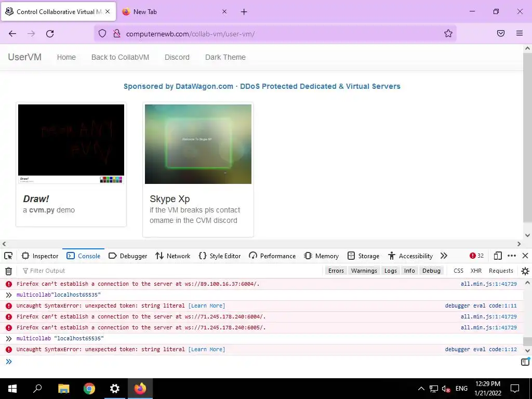Toggle the Info console filter
Viewport: 532px width, 399px height.
coord(409,271)
